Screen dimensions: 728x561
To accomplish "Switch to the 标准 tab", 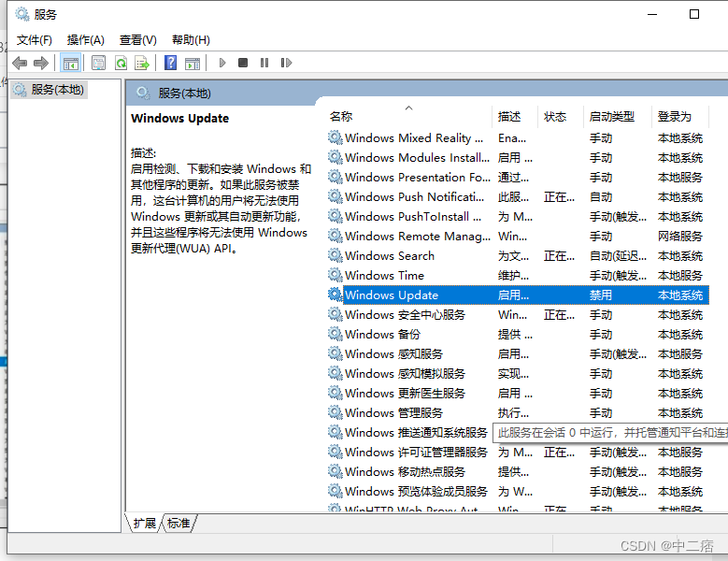I will click(x=178, y=524).
